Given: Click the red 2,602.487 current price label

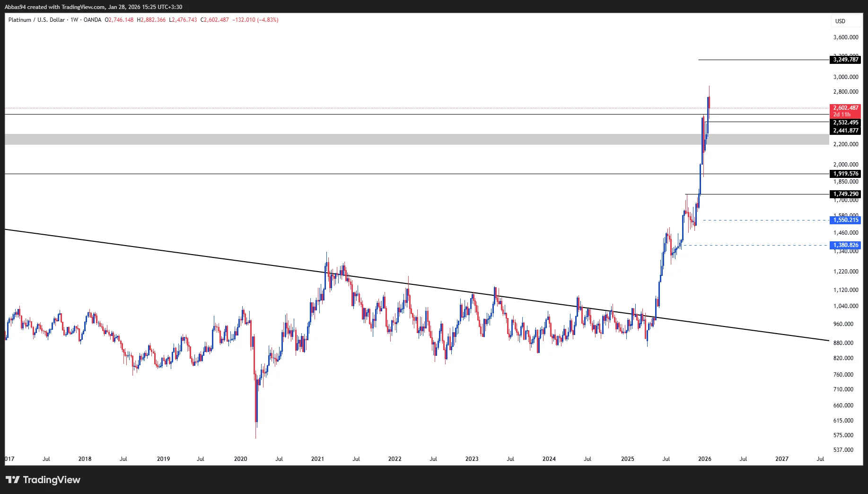Looking at the screenshot, I should tap(845, 108).
